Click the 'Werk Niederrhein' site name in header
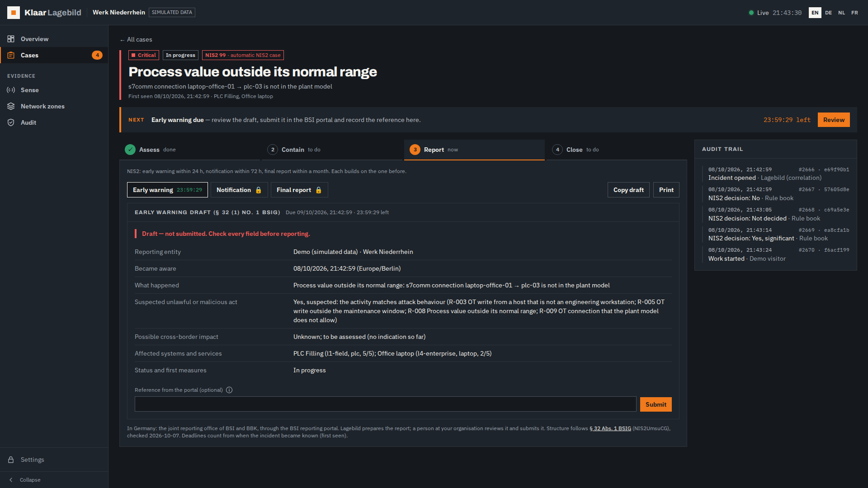 click(119, 12)
